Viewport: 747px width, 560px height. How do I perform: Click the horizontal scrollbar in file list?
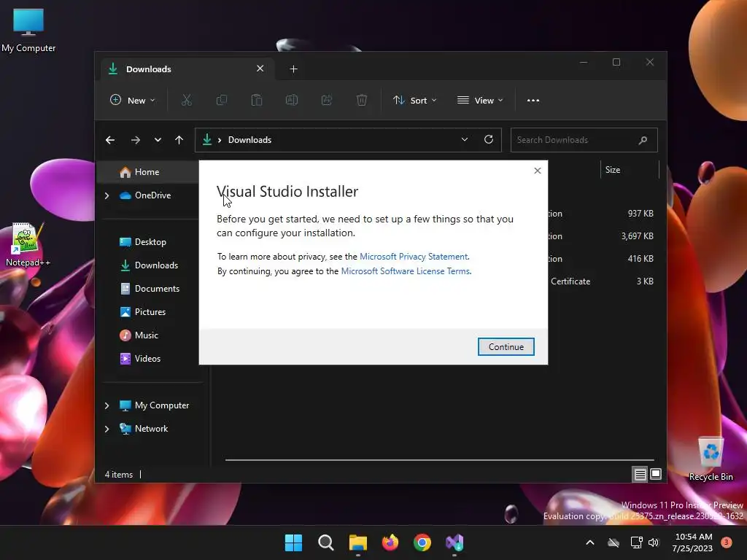click(x=439, y=460)
